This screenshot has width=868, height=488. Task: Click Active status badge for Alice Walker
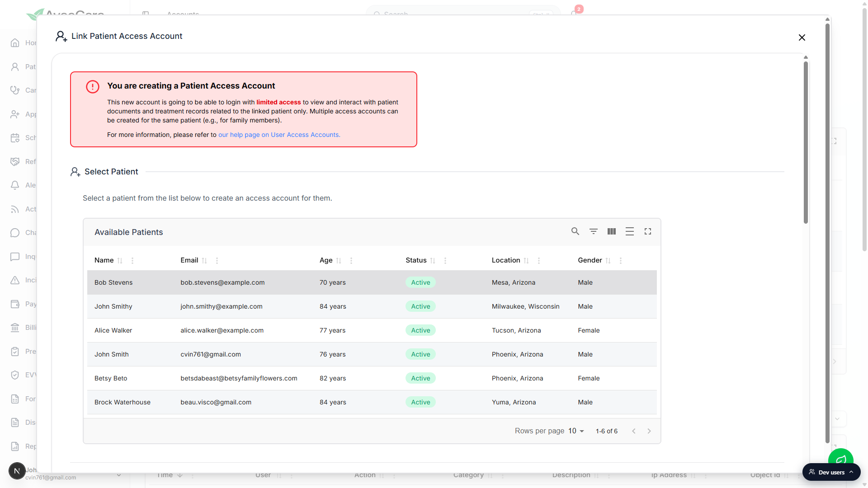(x=420, y=330)
